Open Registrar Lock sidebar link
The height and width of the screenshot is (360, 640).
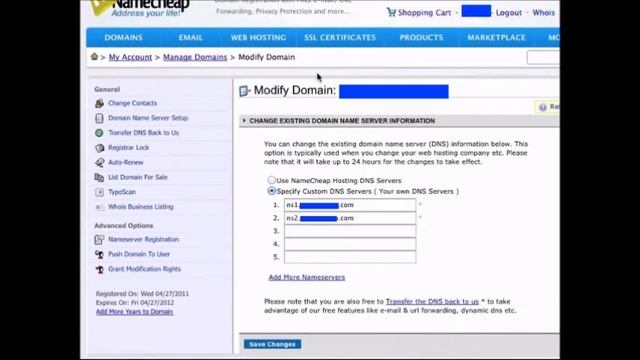point(129,147)
